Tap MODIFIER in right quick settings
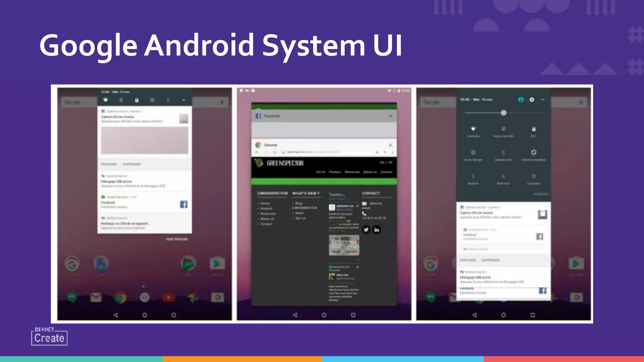This screenshot has height=362, width=644. [541, 194]
